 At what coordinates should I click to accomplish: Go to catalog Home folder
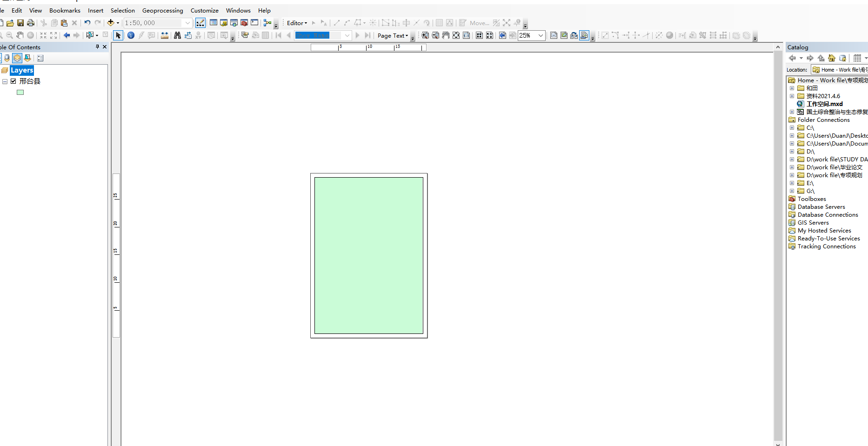point(832,58)
